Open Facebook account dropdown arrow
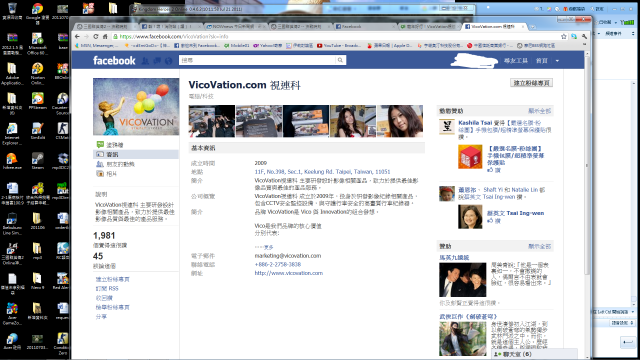The height and width of the screenshot is (360, 640). tap(557, 61)
